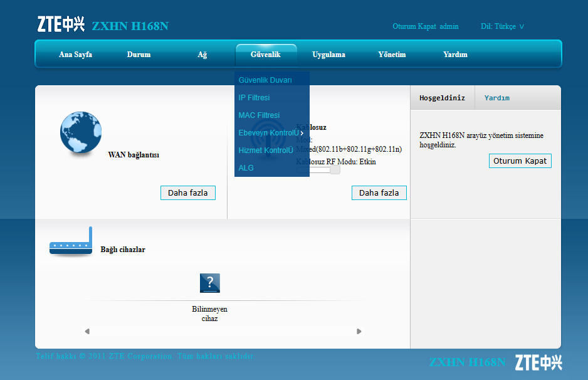The width and height of the screenshot is (588, 380).
Task: Click the router icon for Bağlı cihazlar
Action: click(x=71, y=241)
